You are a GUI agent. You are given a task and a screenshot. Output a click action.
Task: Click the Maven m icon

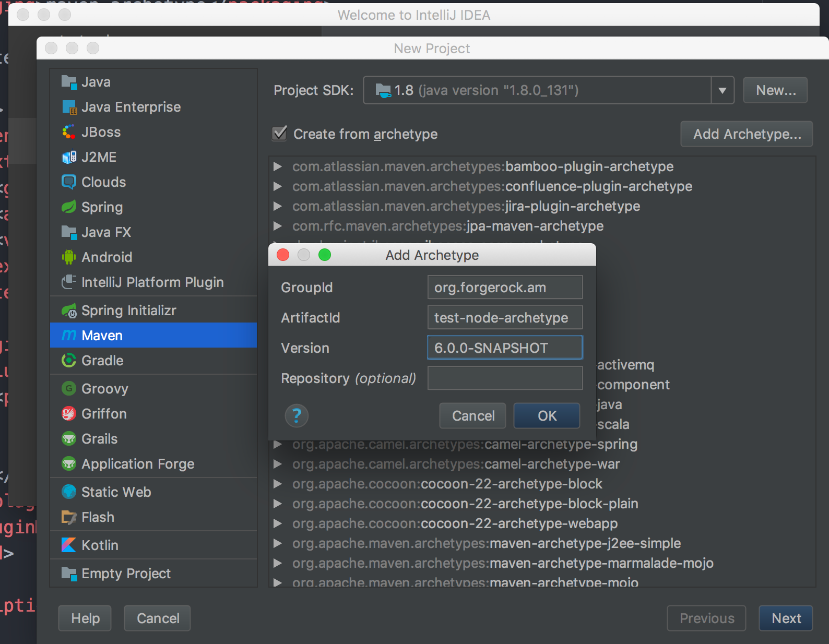point(69,336)
